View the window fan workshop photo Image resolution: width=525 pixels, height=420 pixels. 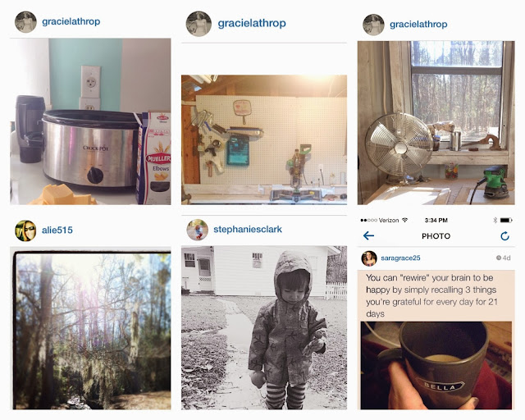pyautogui.click(x=436, y=122)
